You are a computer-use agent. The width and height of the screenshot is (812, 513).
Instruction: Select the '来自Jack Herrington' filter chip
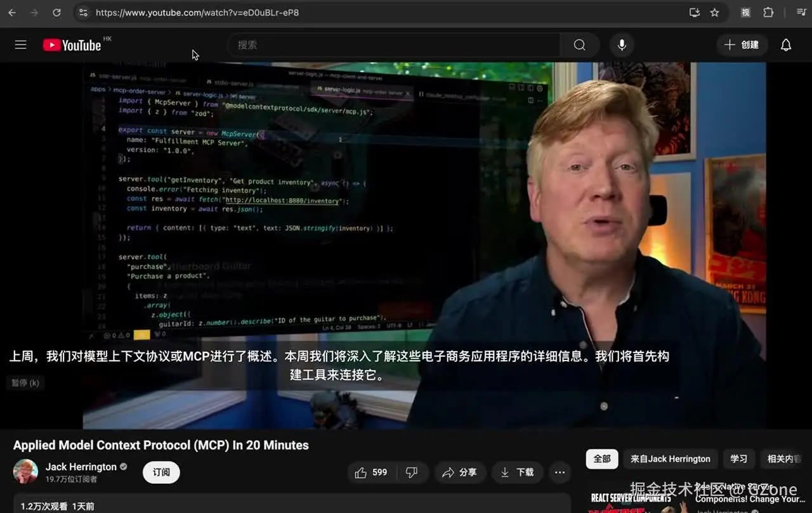click(x=671, y=459)
